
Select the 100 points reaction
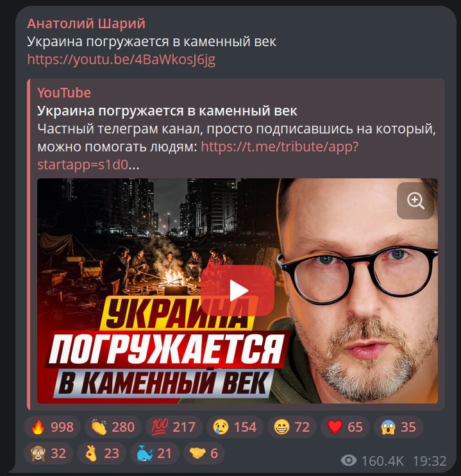[174, 427]
